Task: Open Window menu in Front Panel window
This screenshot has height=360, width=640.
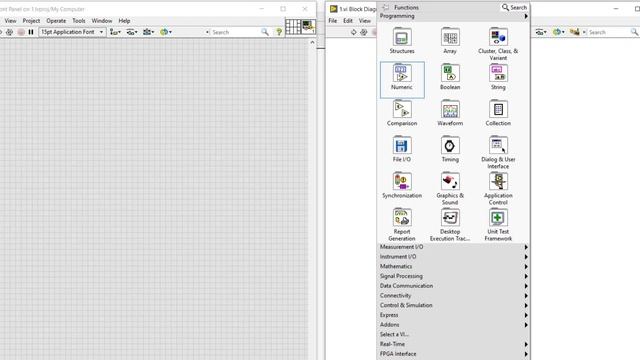Action: coord(102,21)
